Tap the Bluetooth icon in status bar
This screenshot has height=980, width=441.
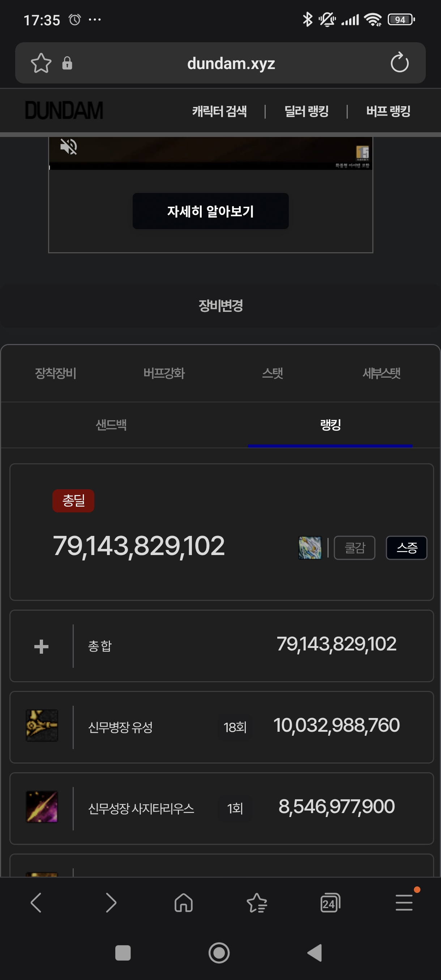click(x=308, y=20)
